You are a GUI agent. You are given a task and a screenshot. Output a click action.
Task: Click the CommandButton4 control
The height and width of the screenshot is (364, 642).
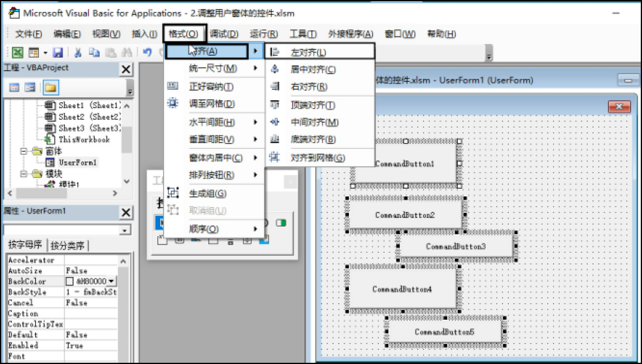(x=402, y=289)
